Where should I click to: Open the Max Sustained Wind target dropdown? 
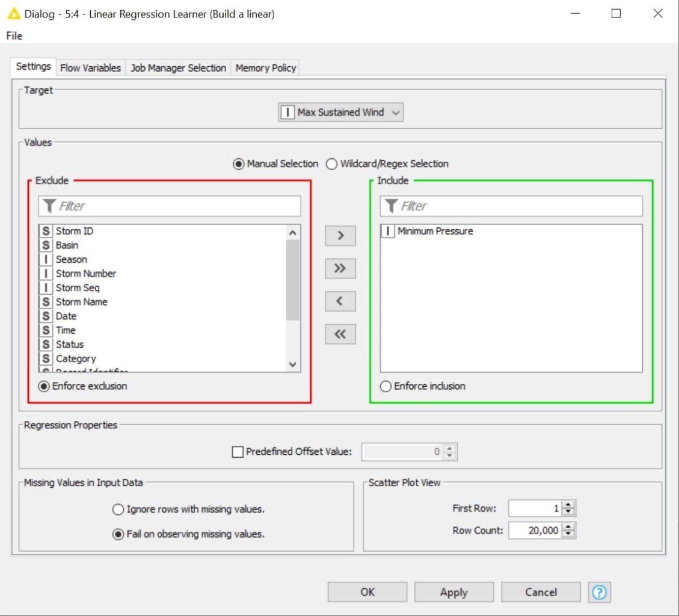[395, 112]
